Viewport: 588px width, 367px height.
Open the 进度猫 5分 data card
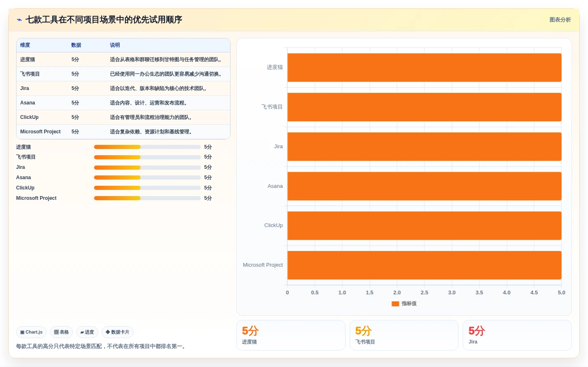coord(291,335)
